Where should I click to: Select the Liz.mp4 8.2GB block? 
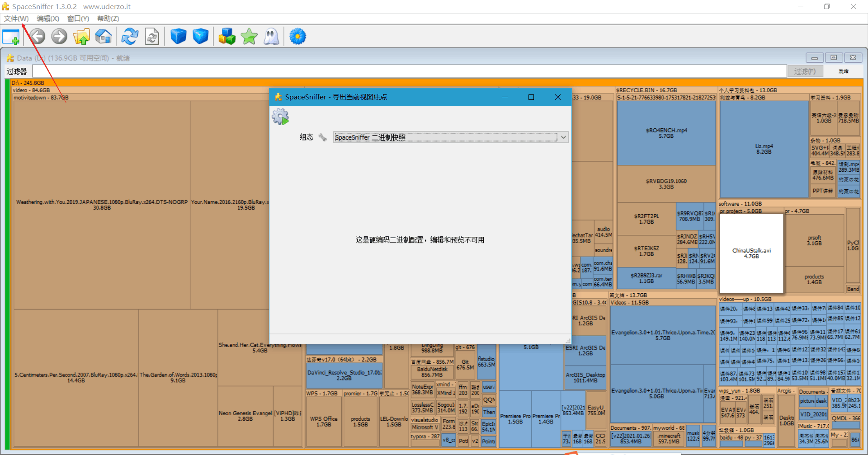tap(764, 149)
